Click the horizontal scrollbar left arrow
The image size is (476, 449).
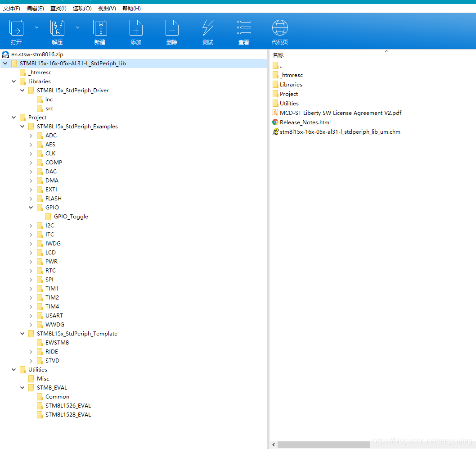tap(274, 445)
